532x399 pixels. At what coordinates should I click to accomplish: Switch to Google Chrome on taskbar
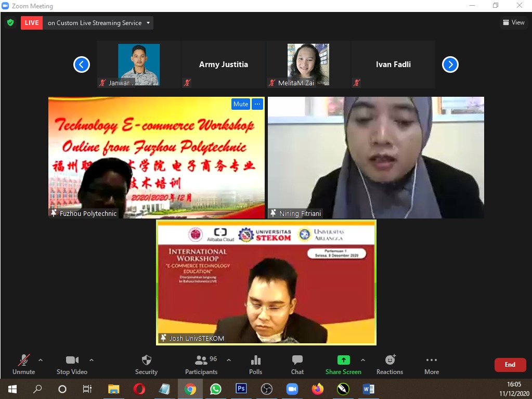tap(190, 389)
